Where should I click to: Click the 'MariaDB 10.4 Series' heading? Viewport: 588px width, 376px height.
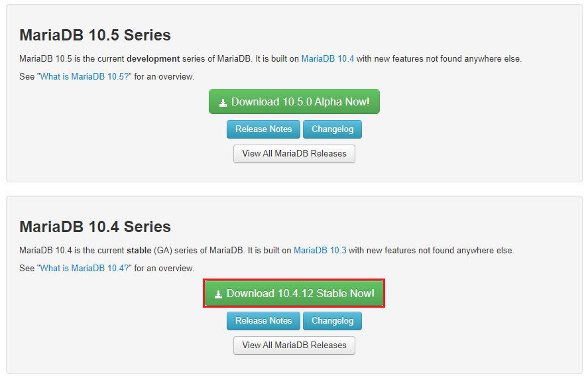95,227
